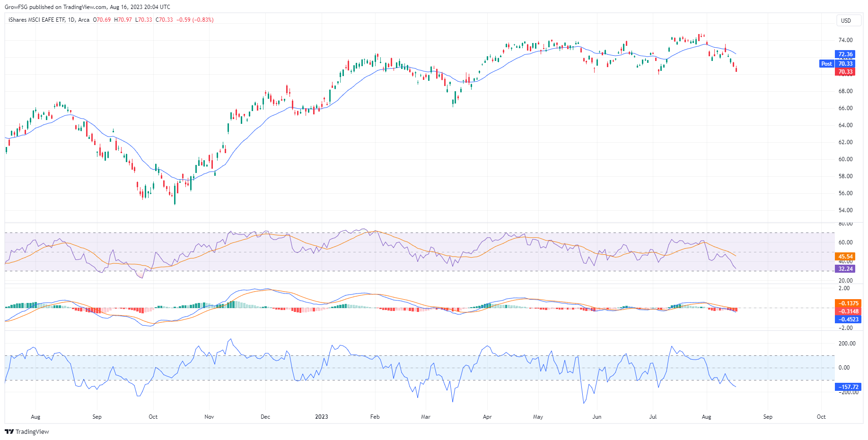Select the blue 72.36 moving average label
Viewport: 868px width, 440px height.
pyautogui.click(x=845, y=54)
